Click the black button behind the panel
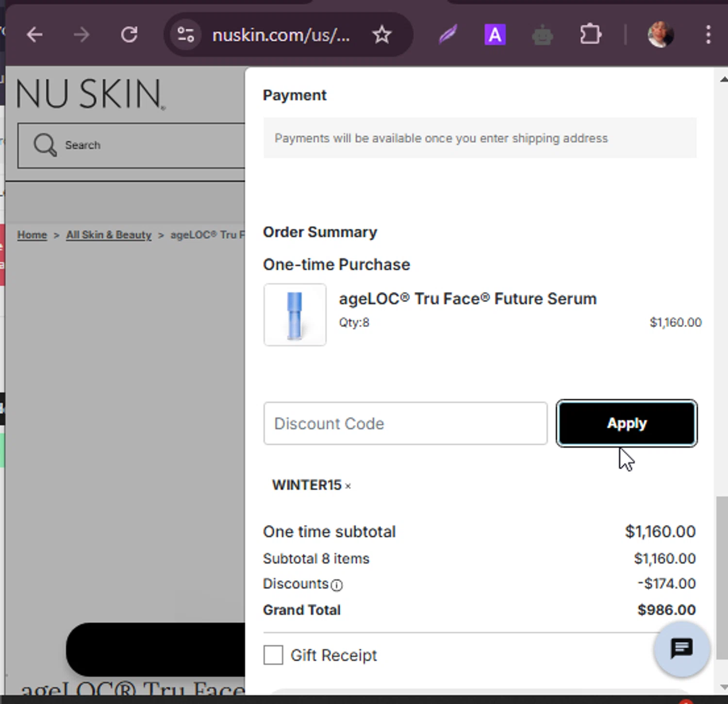The width and height of the screenshot is (728, 704). coord(156,649)
